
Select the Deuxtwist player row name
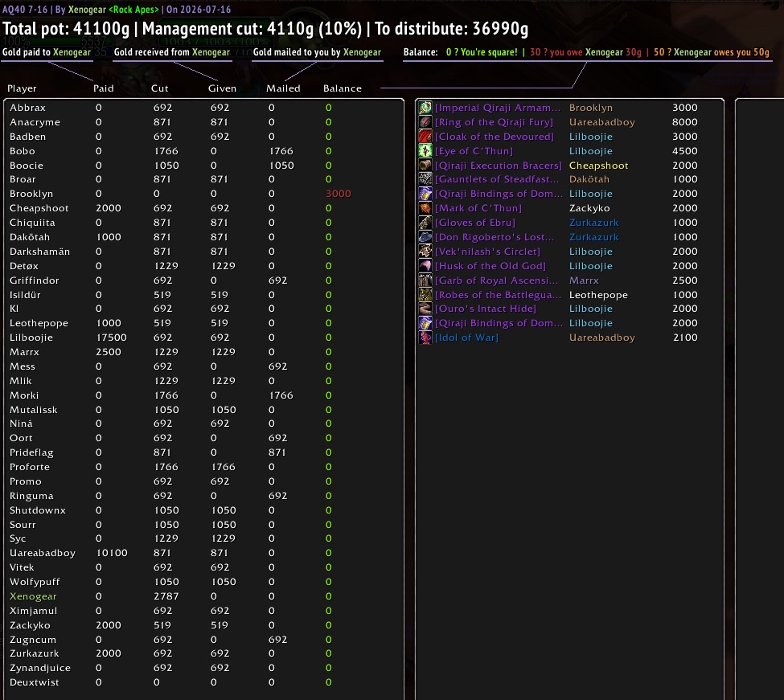tap(35, 682)
